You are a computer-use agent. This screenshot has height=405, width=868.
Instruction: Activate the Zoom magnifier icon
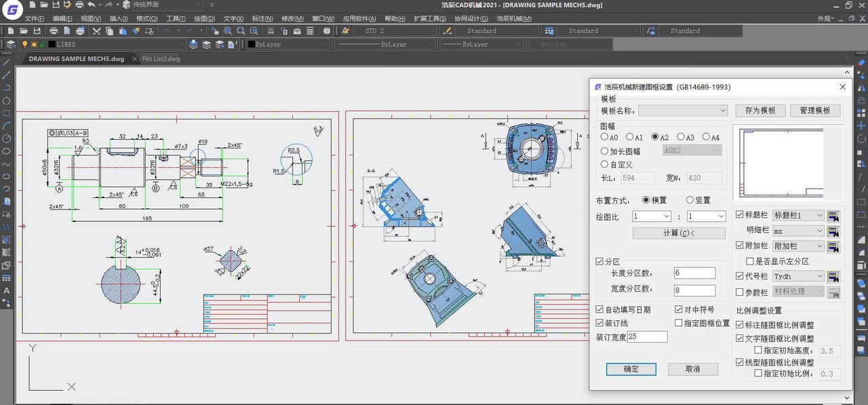coord(239,30)
